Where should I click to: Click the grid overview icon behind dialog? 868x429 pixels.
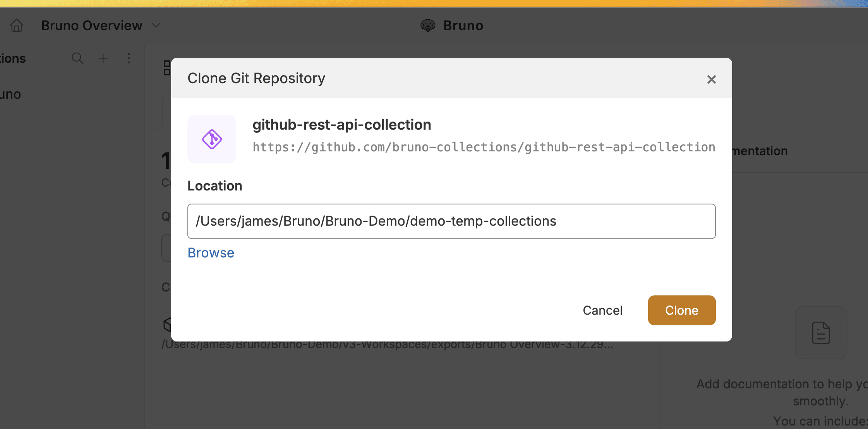coord(167,68)
